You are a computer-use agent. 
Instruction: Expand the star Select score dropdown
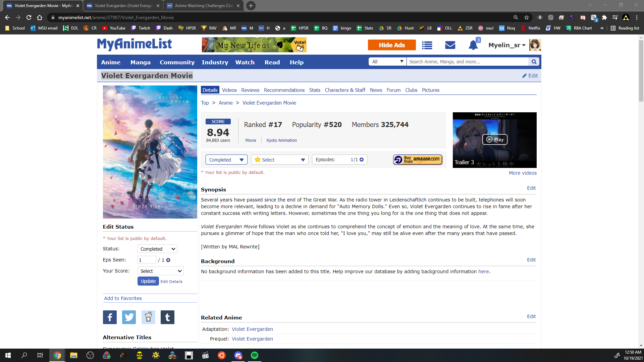click(279, 160)
